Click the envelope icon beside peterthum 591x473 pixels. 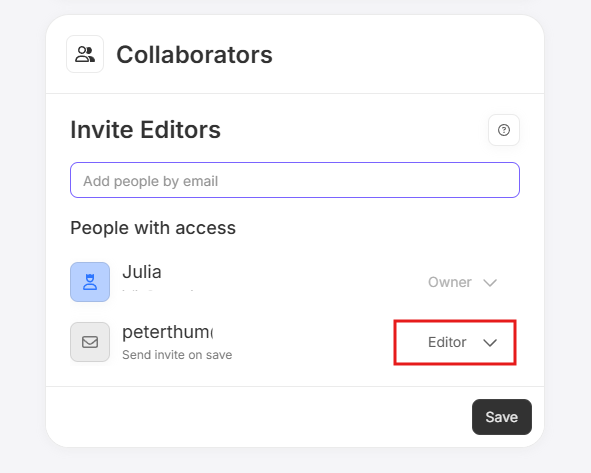tap(90, 342)
